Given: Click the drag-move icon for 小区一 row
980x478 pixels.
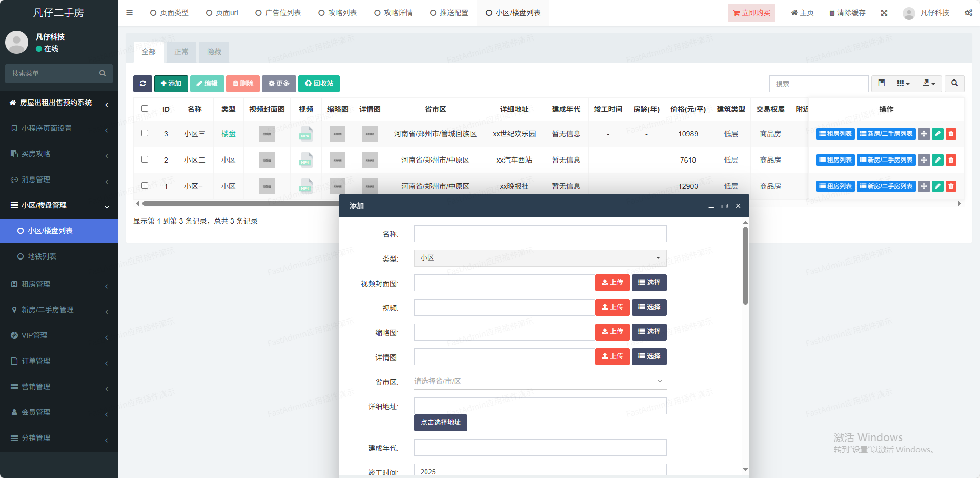Looking at the screenshot, I should 924,186.
